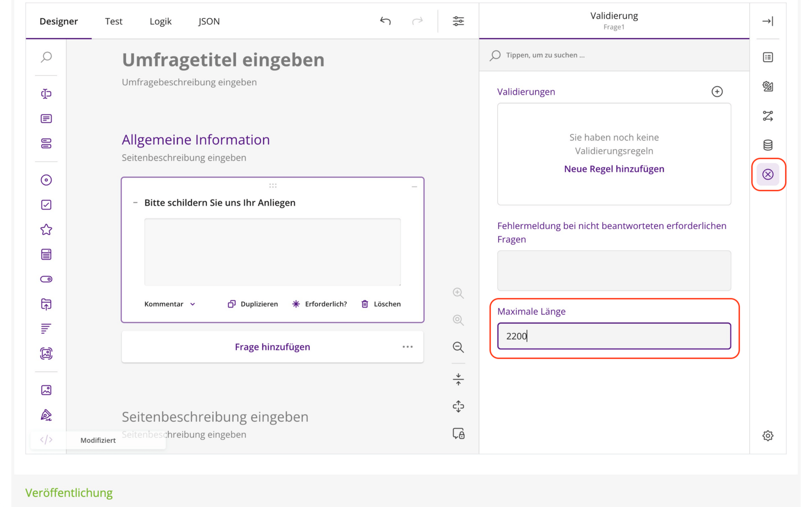
Task: Open the data category database icon
Action: point(768,145)
